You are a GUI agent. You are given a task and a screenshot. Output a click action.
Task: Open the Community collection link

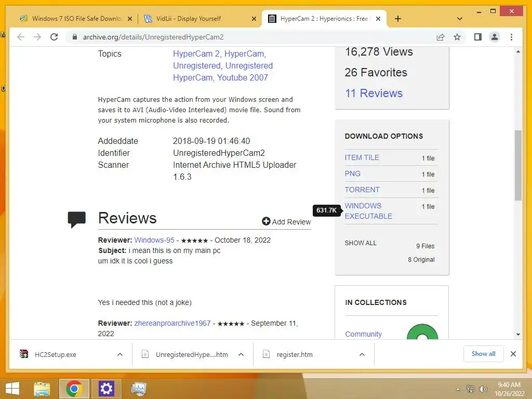(x=363, y=334)
